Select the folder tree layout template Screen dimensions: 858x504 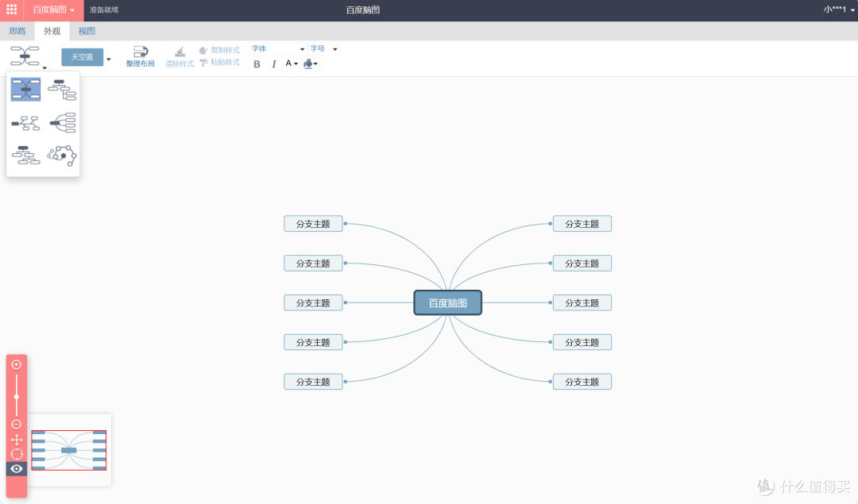[62, 89]
